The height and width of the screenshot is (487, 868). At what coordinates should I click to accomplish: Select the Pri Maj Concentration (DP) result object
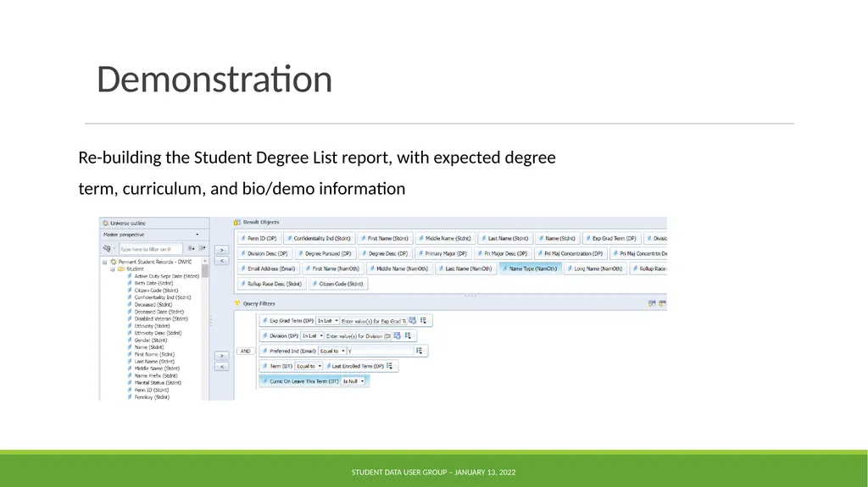570,253
